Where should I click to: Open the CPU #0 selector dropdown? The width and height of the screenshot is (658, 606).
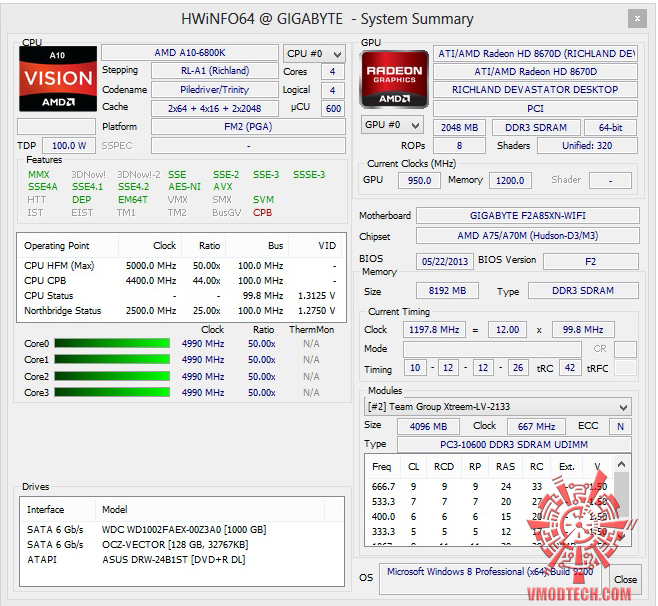coord(314,54)
